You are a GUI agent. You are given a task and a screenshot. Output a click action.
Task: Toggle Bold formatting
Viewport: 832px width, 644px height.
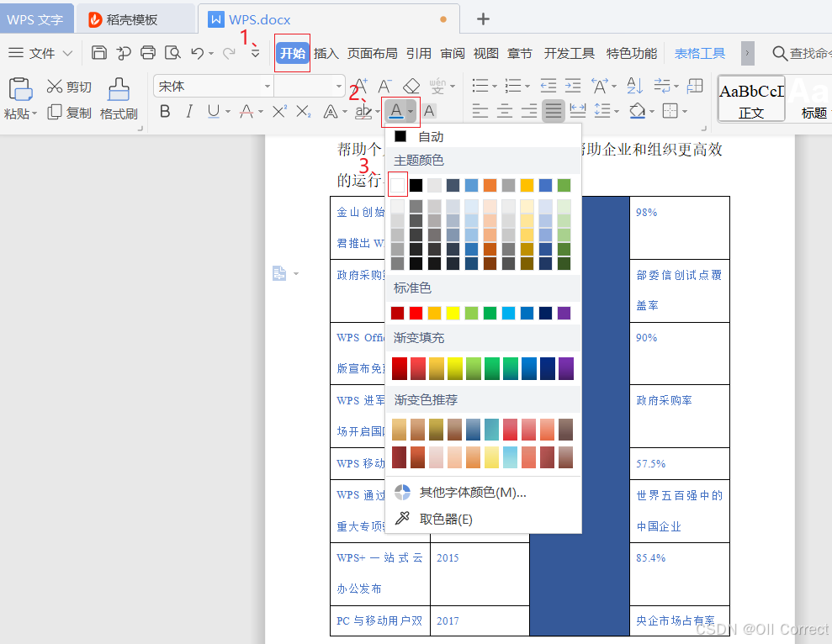pyautogui.click(x=165, y=112)
